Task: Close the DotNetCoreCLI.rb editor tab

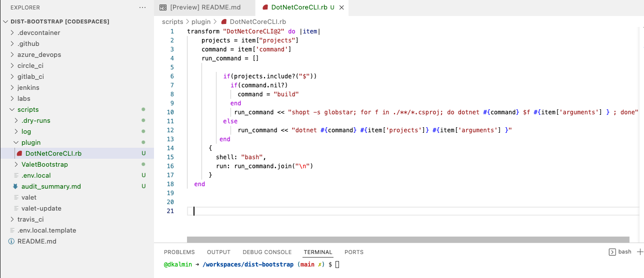Action: 341,7
